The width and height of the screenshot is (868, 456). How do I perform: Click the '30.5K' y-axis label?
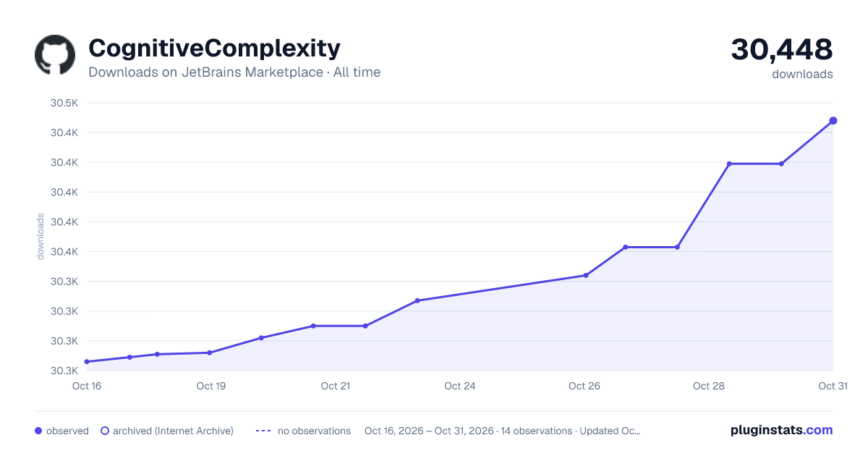(x=64, y=103)
